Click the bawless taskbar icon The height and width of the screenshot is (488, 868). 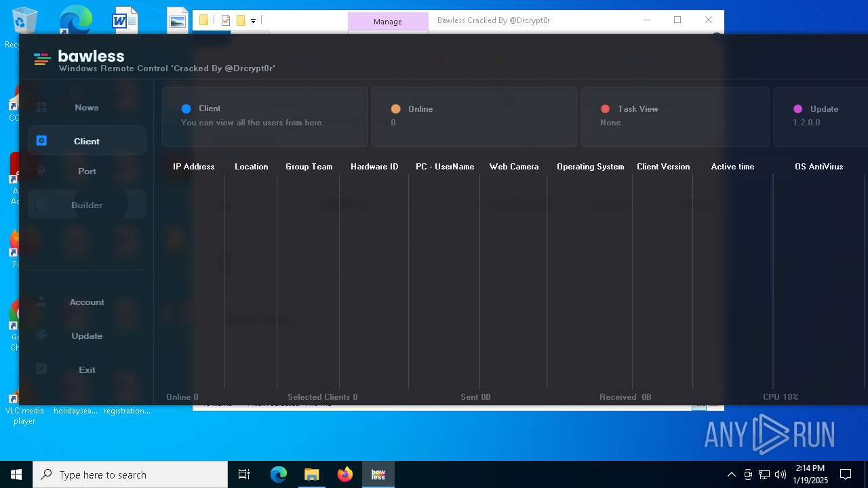click(x=378, y=474)
